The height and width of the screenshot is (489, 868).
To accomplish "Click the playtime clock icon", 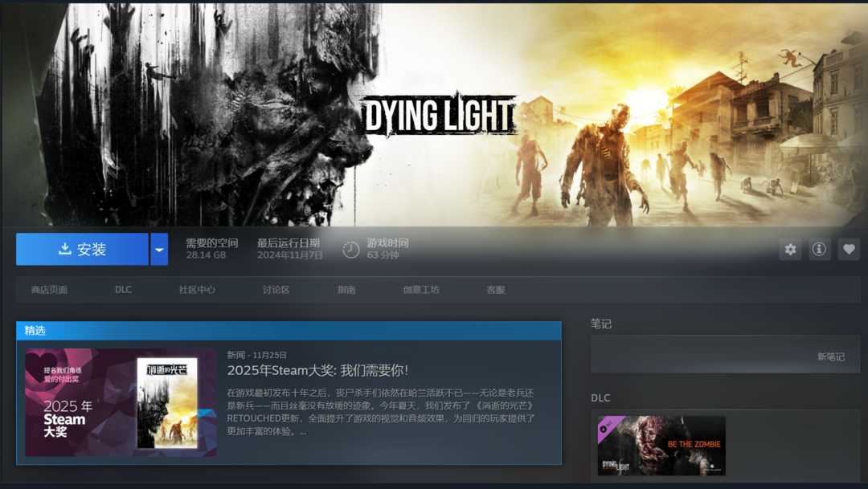I will (x=350, y=250).
